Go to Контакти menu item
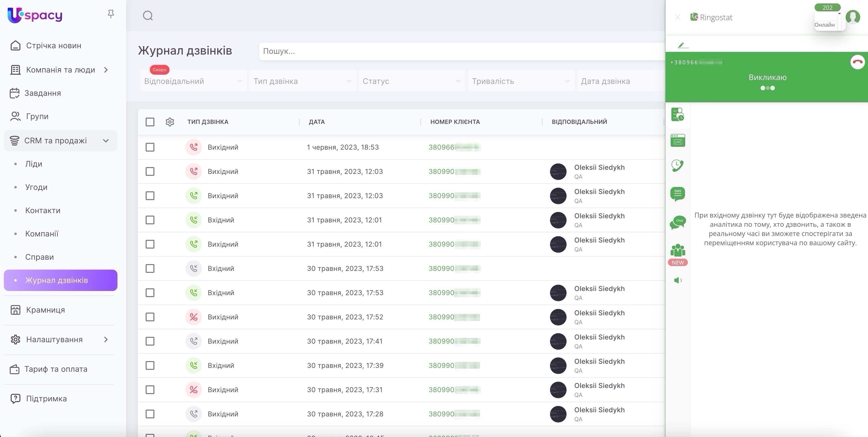Screen dimensions: 868x437 coord(43,210)
